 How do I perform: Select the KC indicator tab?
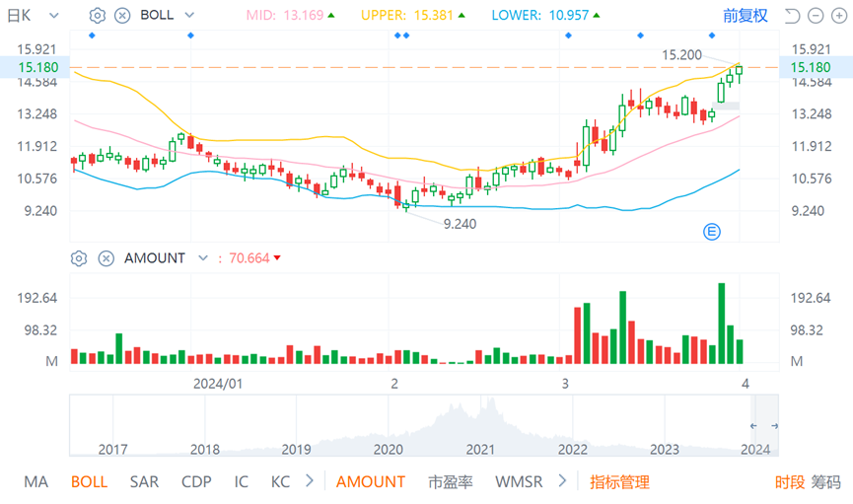pyautogui.click(x=280, y=481)
